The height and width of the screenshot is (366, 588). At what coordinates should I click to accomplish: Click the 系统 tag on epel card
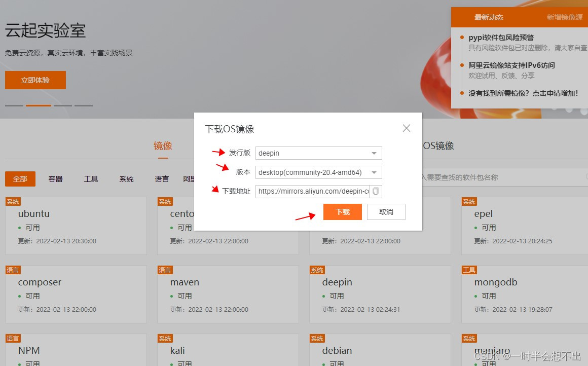[469, 201]
